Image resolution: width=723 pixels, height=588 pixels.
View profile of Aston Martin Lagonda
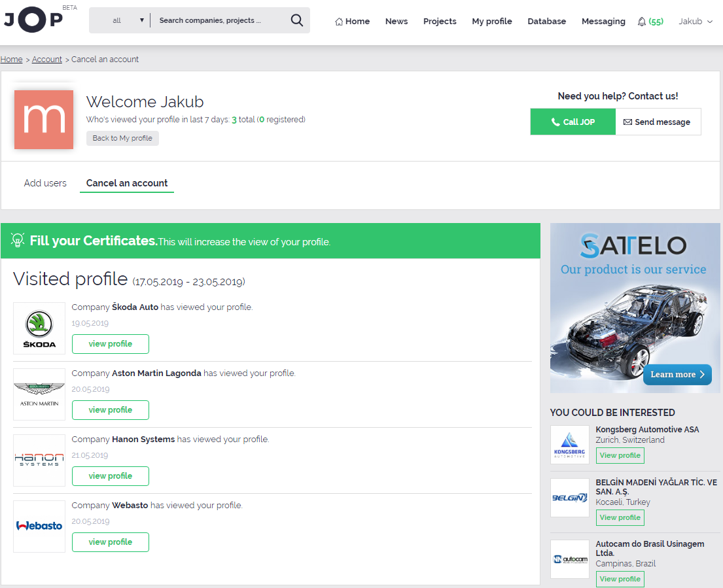coord(110,409)
